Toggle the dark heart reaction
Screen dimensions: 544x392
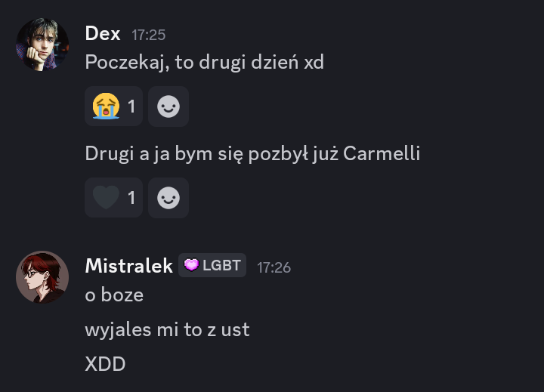tap(114, 198)
